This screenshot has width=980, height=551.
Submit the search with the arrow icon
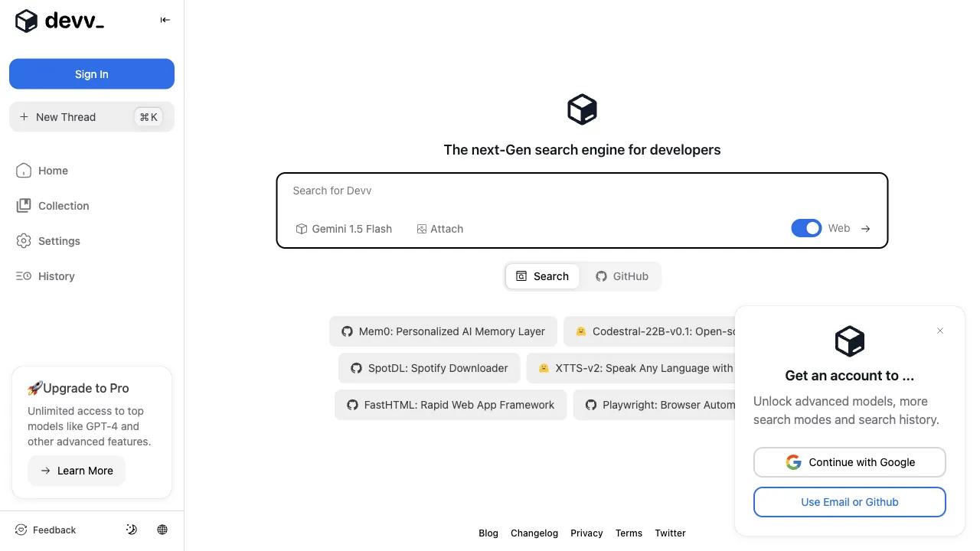click(x=865, y=229)
